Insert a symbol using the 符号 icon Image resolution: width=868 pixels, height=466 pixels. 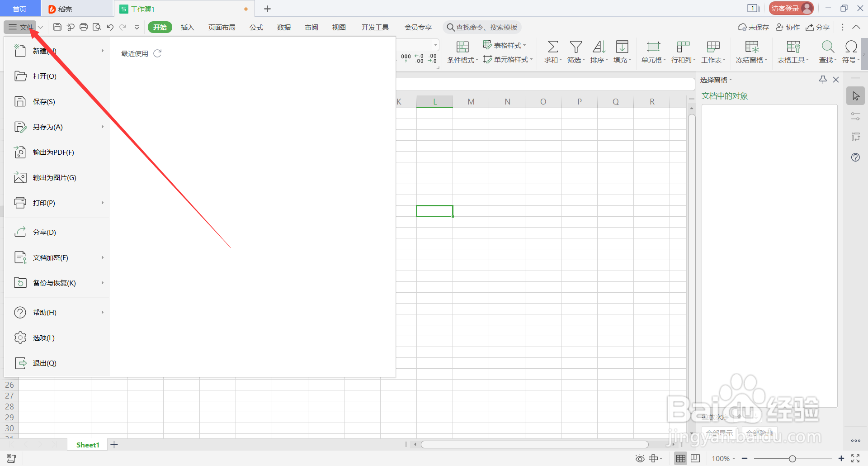[850, 51]
